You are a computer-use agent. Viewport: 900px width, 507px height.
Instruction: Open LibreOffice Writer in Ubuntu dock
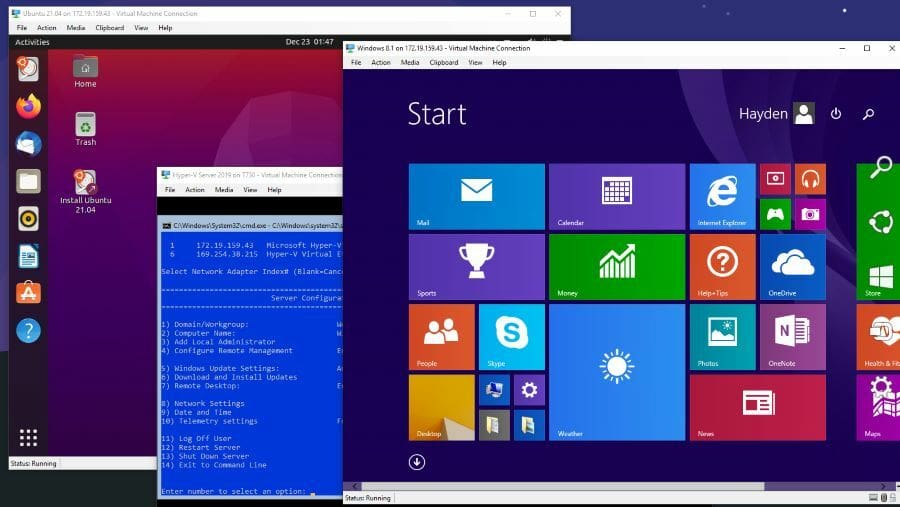(28, 256)
